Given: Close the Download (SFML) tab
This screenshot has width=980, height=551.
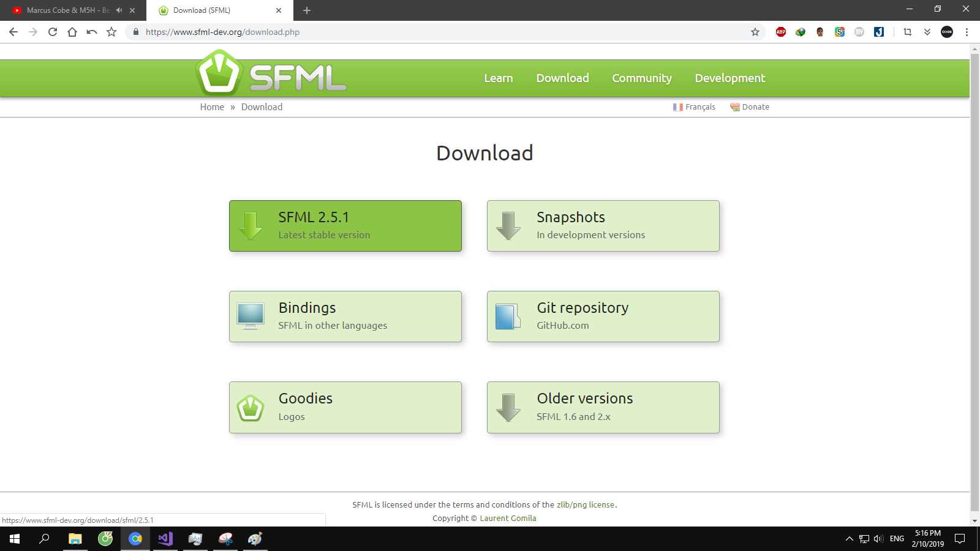Looking at the screenshot, I should [279, 10].
